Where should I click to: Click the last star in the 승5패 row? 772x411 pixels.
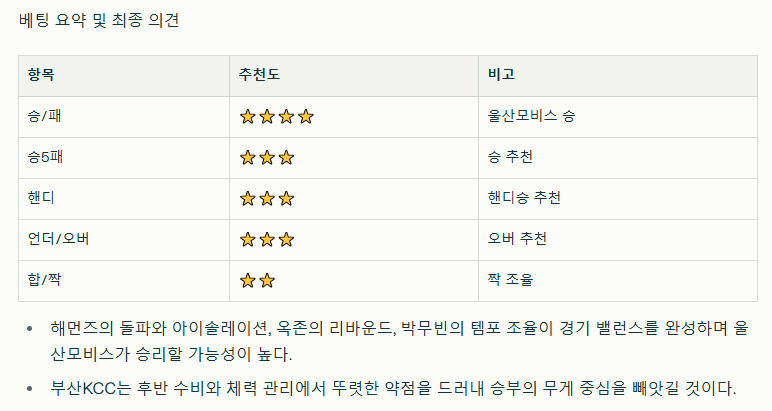(x=286, y=158)
